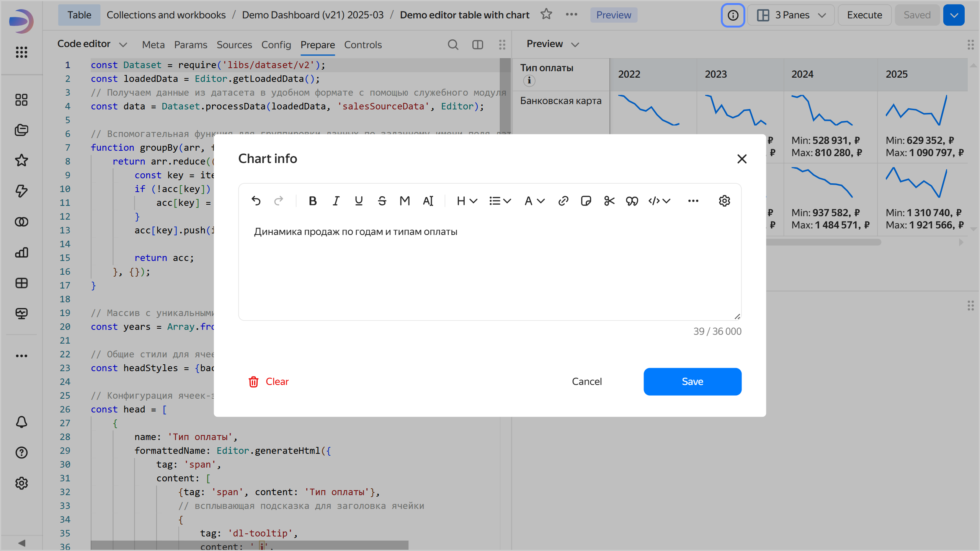Click the cut (scissors) icon
980x551 pixels.
point(609,201)
